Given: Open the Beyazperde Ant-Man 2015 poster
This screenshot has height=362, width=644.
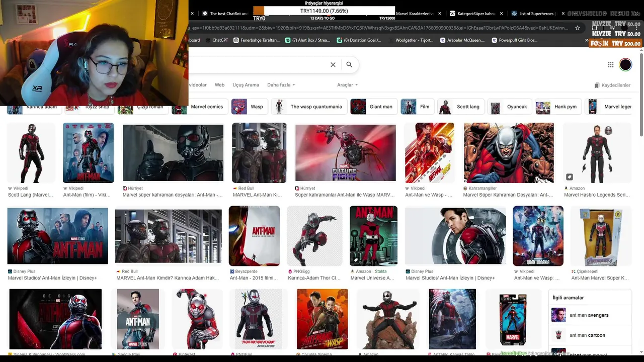Looking at the screenshot, I should click(254, 236).
